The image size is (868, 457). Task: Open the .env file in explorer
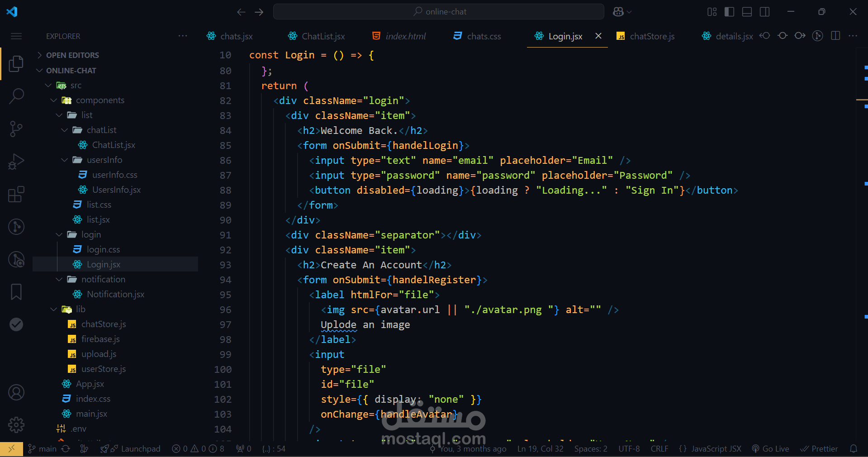[x=78, y=429]
